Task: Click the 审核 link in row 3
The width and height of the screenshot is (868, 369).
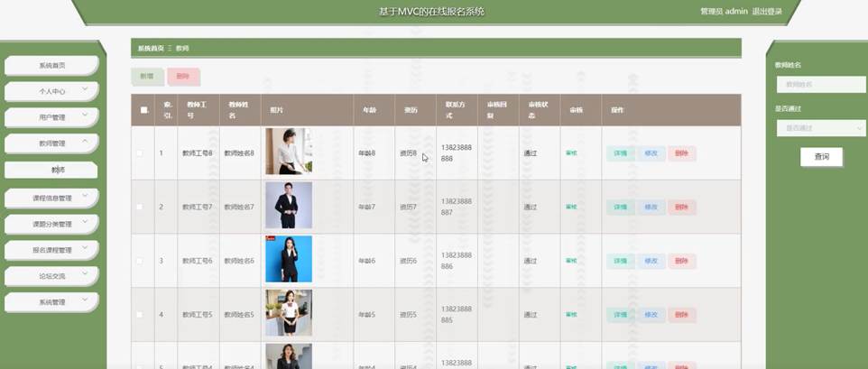Action: (571, 261)
